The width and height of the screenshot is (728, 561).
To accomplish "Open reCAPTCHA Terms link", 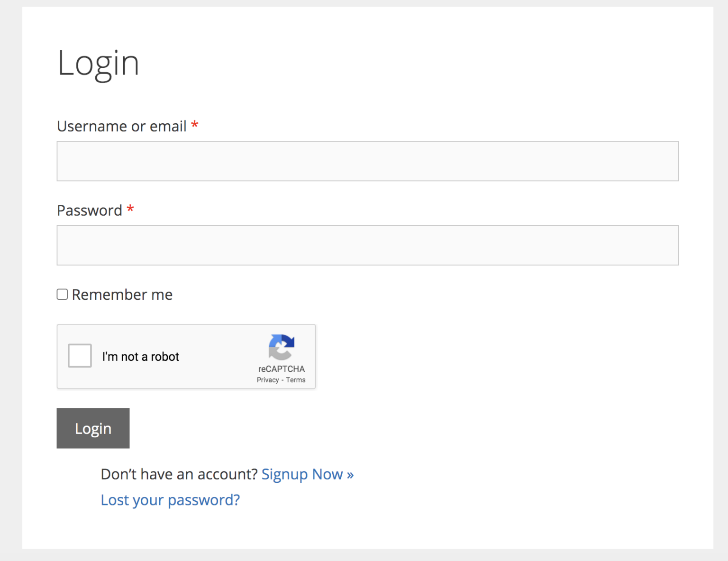I will 296,379.
